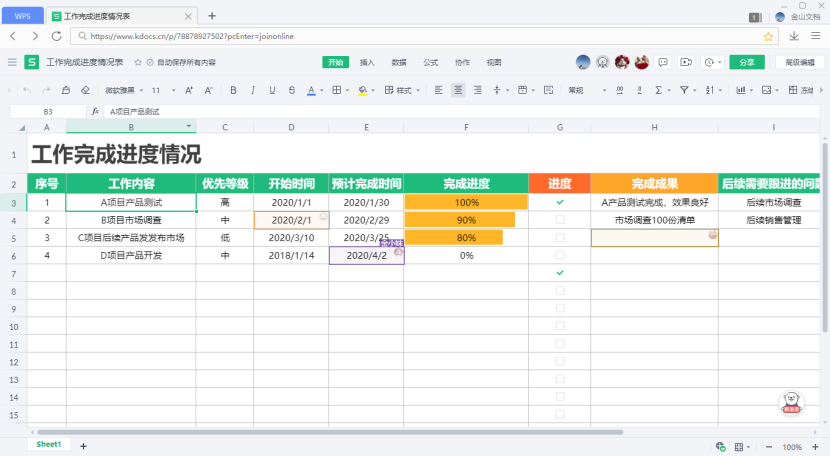
Task: Click the wrap text icon
Action: tap(548, 91)
